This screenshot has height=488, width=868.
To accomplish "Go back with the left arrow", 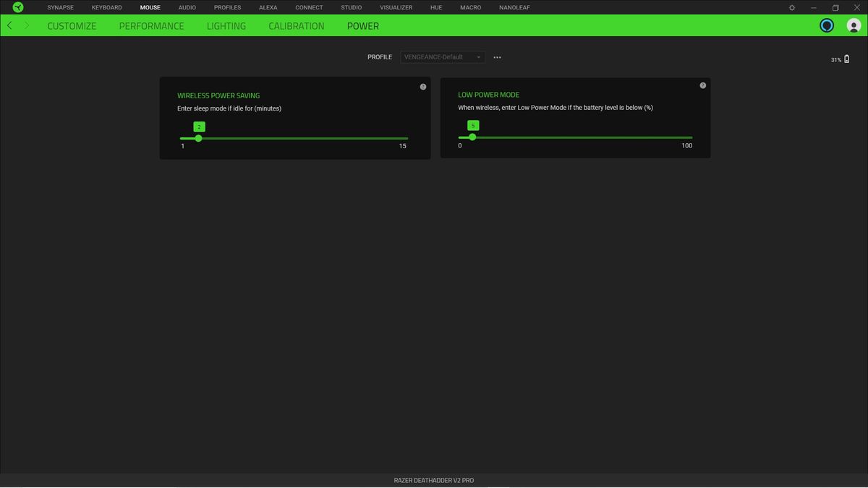I will (x=9, y=25).
